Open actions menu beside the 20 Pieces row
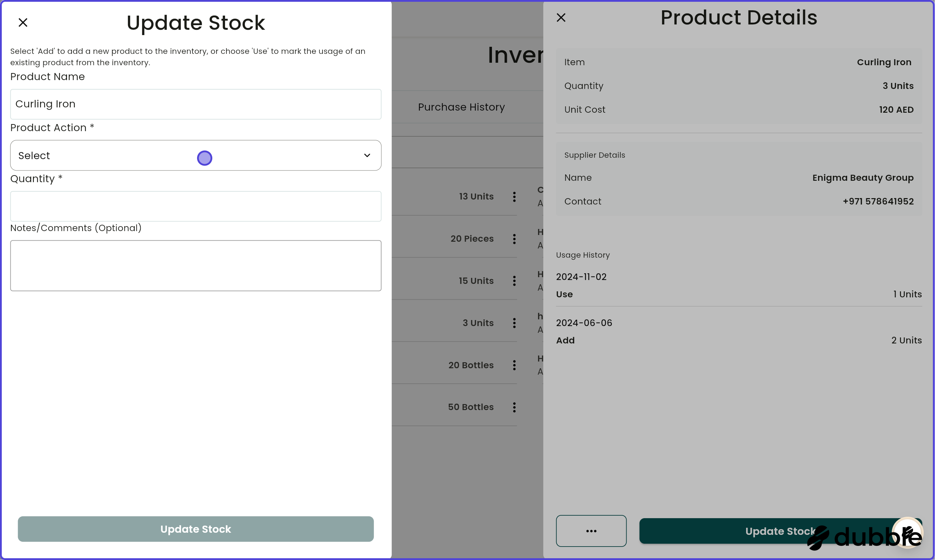This screenshot has width=935, height=560. click(514, 239)
